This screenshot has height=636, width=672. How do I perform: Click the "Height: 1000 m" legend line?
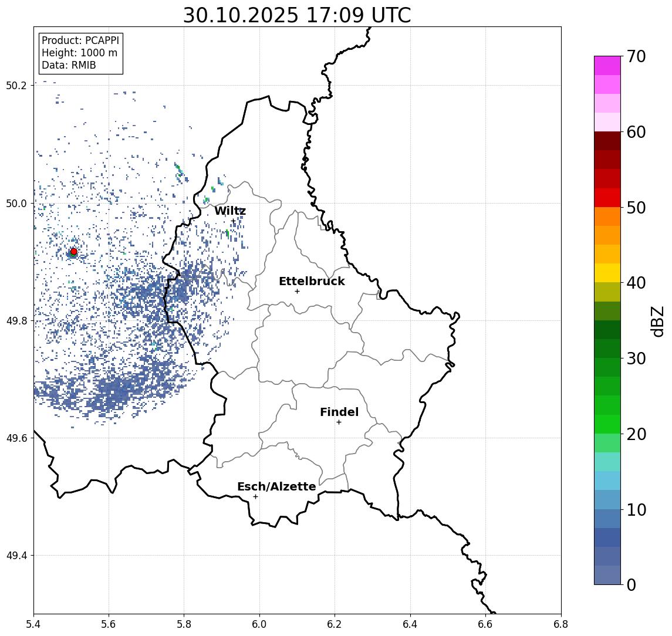tap(79, 53)
